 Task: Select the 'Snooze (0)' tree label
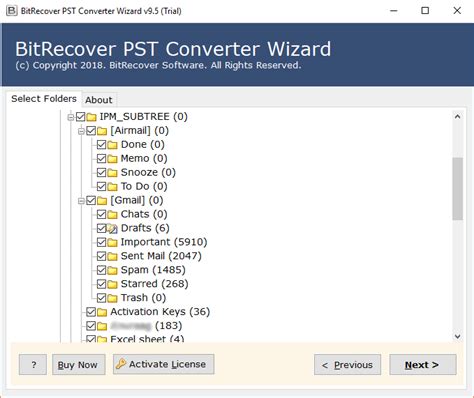(148, 172)
